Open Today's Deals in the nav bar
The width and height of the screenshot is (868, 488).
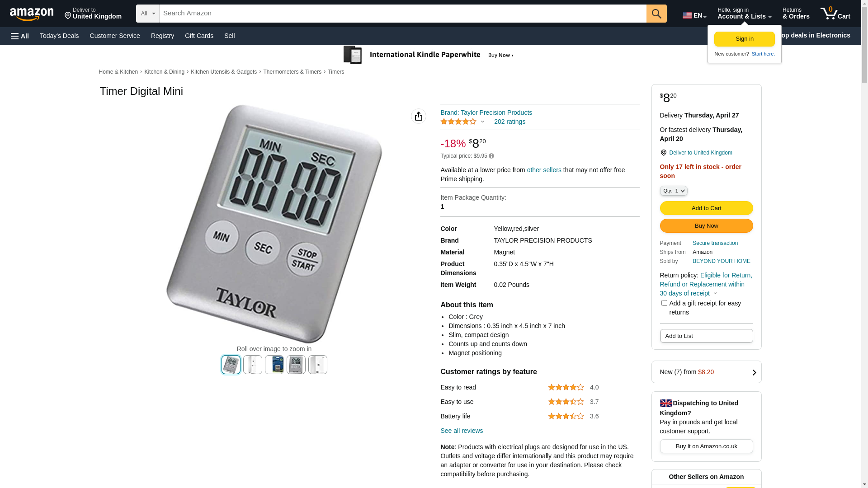pyautogui.click(x=59, y=36)
